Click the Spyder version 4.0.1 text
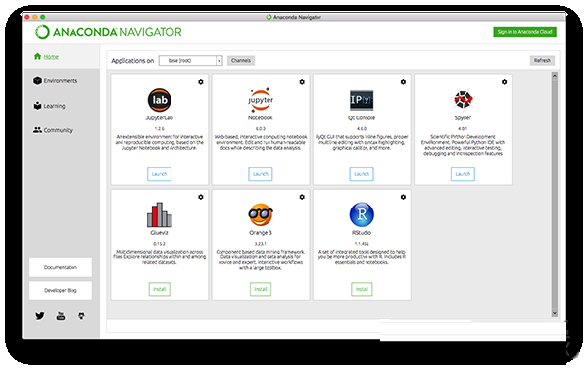 463,128
